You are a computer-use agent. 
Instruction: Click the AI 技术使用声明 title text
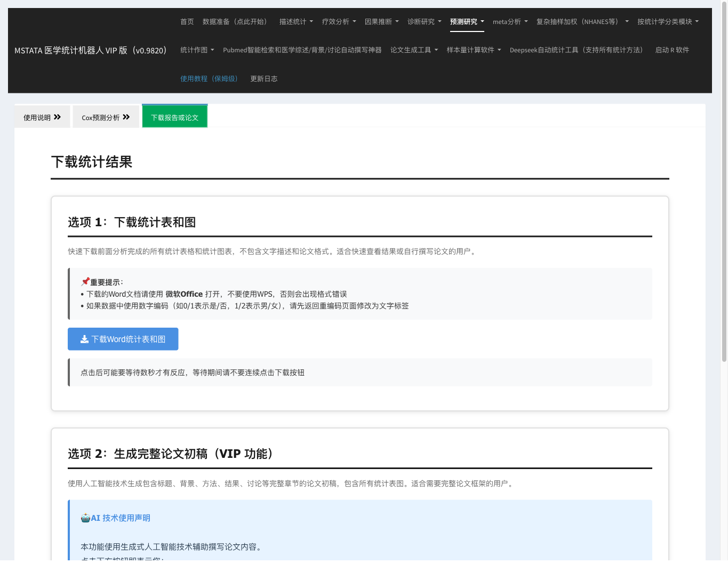click(x=121, y=518)
